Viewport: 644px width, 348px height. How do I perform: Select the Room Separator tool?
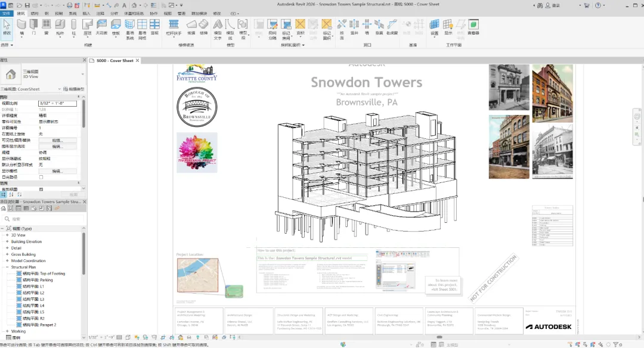point(273,29)
